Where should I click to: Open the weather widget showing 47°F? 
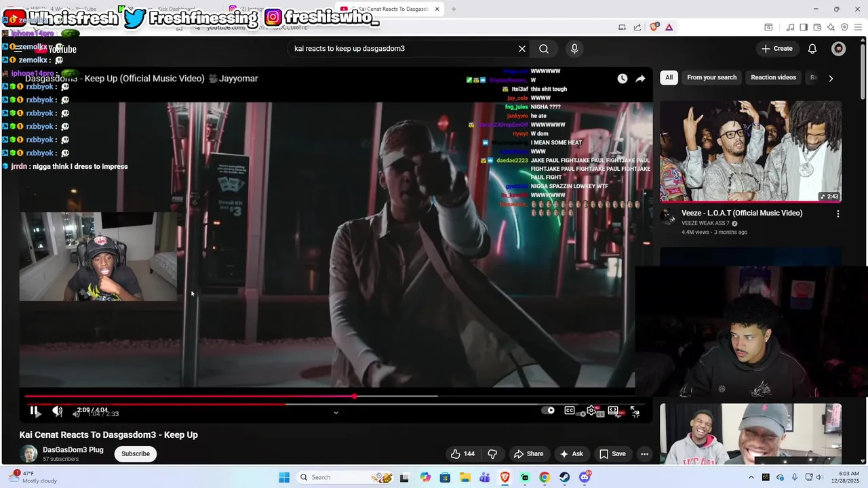tap(33, 477)
